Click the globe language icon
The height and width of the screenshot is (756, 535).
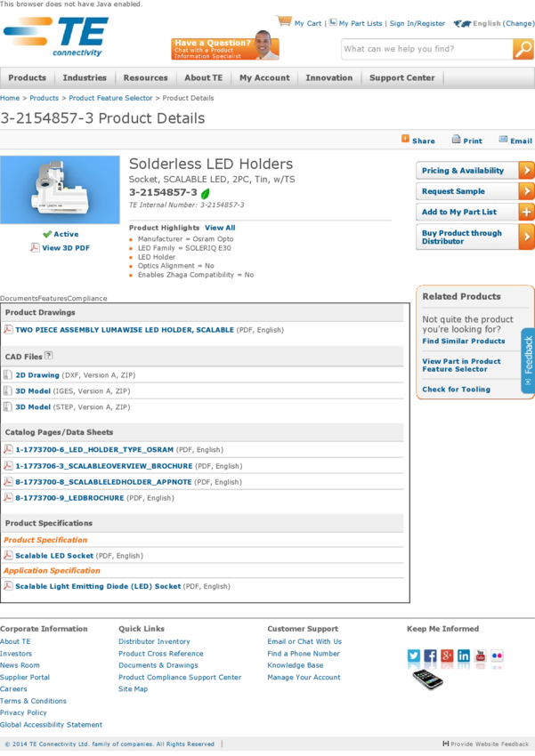point(462,23)
